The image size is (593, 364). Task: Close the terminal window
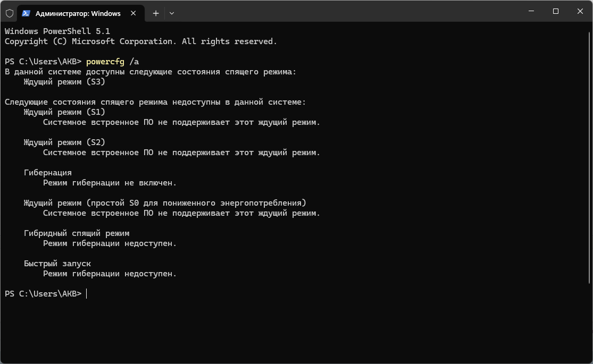pos(580,11)
